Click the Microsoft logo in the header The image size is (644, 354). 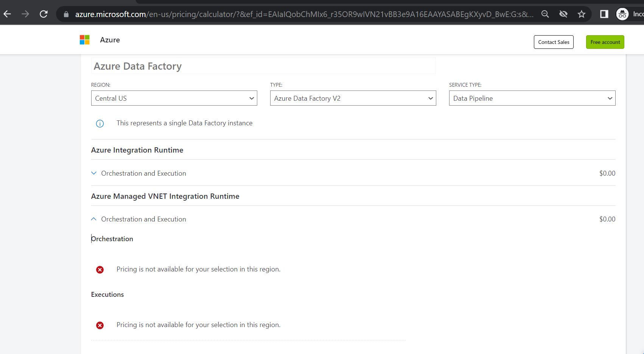[84, 39]
